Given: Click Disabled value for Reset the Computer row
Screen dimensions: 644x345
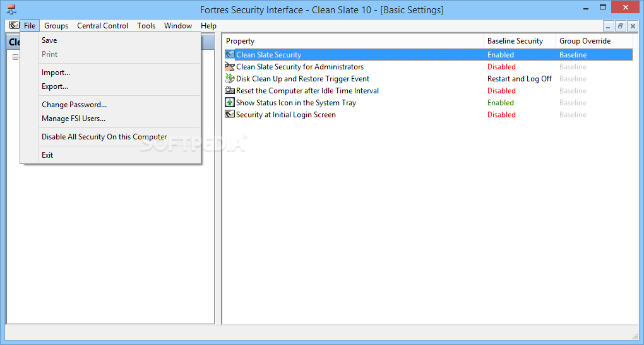Looking at the screenshot, I should pos(501,90).
